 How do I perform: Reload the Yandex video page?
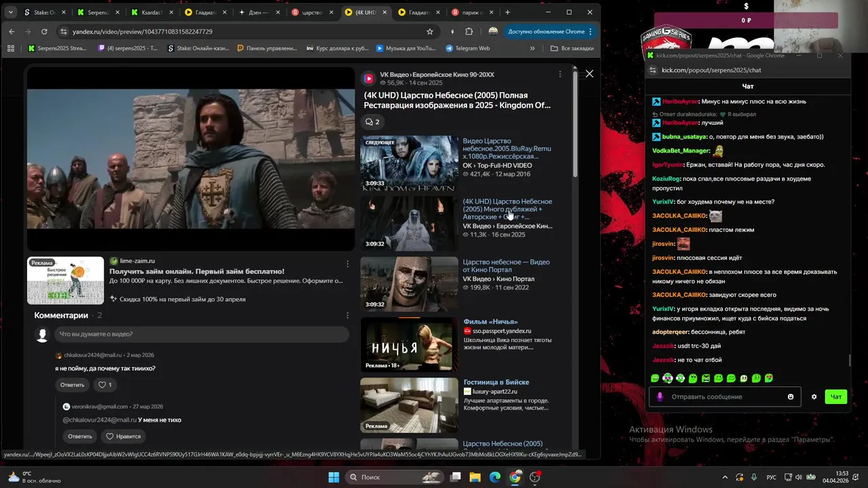pyautogui.click(x=44, y=32)
